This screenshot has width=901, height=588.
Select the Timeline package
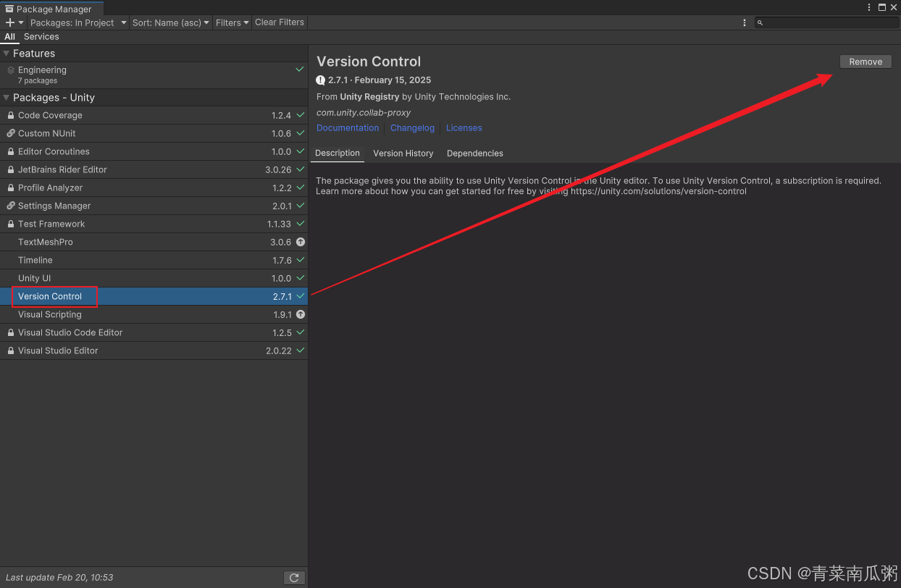pos(154,260)
